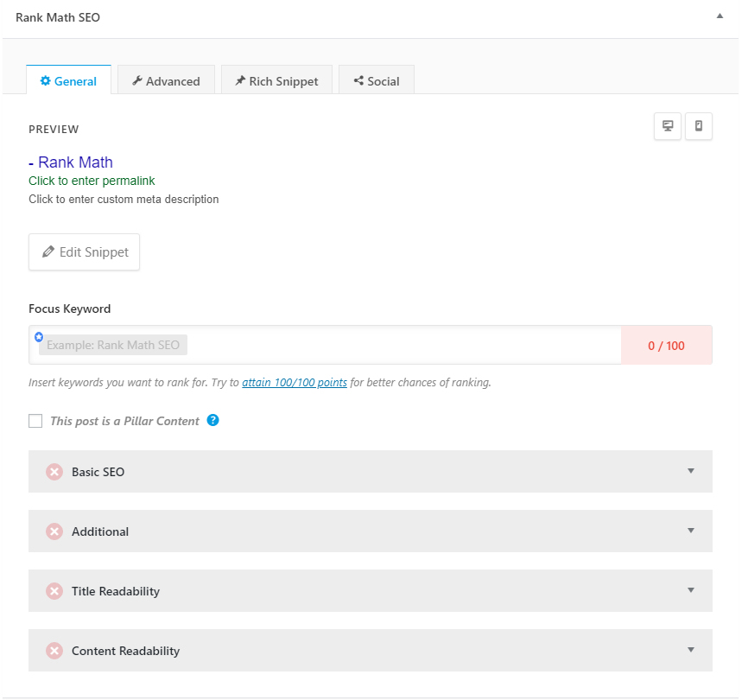Expand the Content Readability section arrow
748x700 pixels.
[x=691, y=650]
